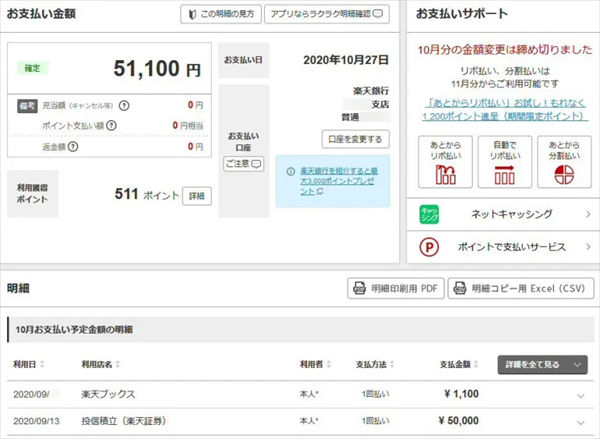The height and width of the screenshot is (439, 600).
Task: Sort by 利用店名 column
Action: pos(101,364)
